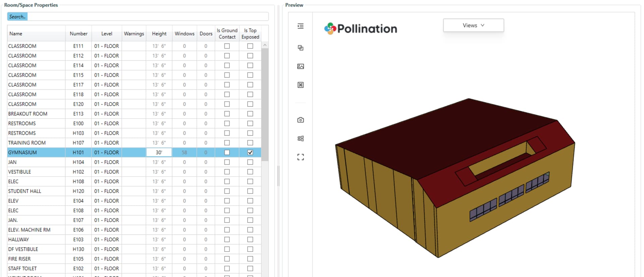Click the Name column header

click(16, 34)
